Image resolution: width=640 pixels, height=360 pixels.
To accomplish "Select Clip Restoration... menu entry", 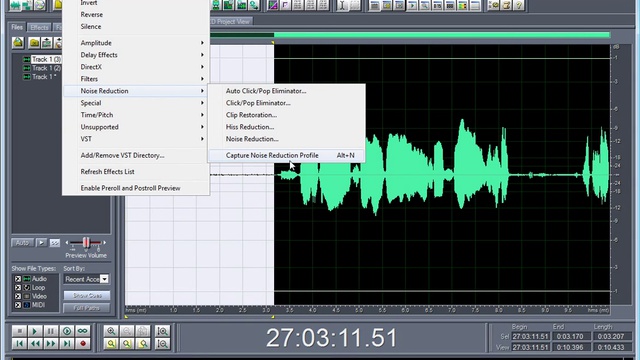I will [287, 115].
